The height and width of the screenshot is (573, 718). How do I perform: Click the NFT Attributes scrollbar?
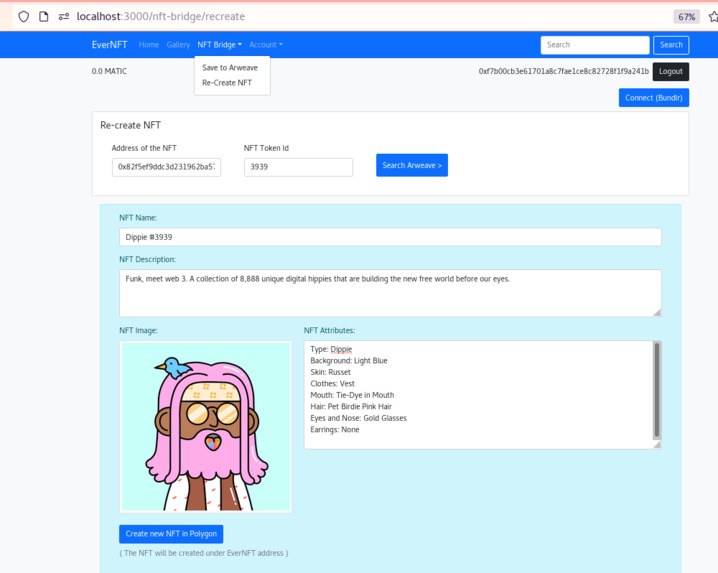tap(657, 390)
